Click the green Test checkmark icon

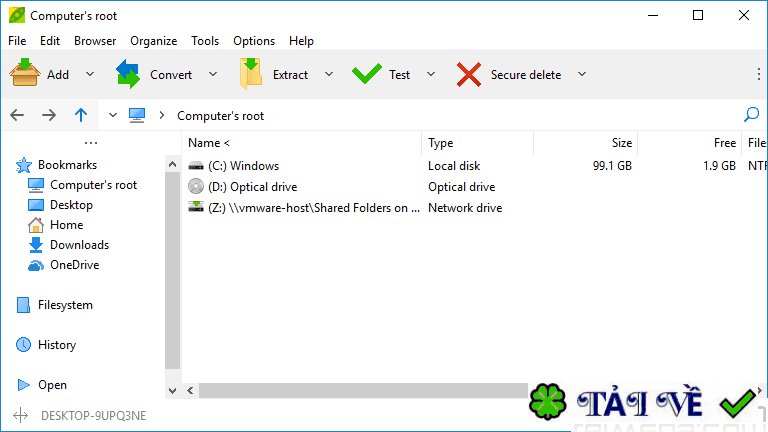click(x=367, y=74)
